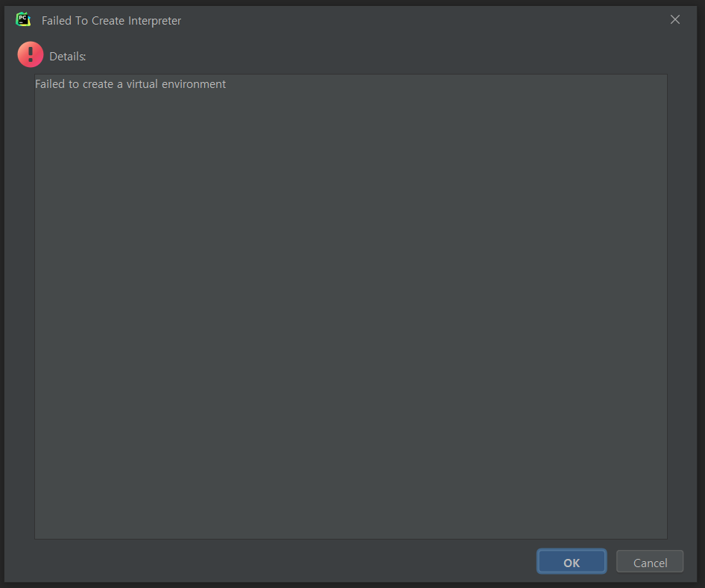Click the word "Create" in the dialog title
The height and width of the screenshot is (588, 705).
pos(108,21)
